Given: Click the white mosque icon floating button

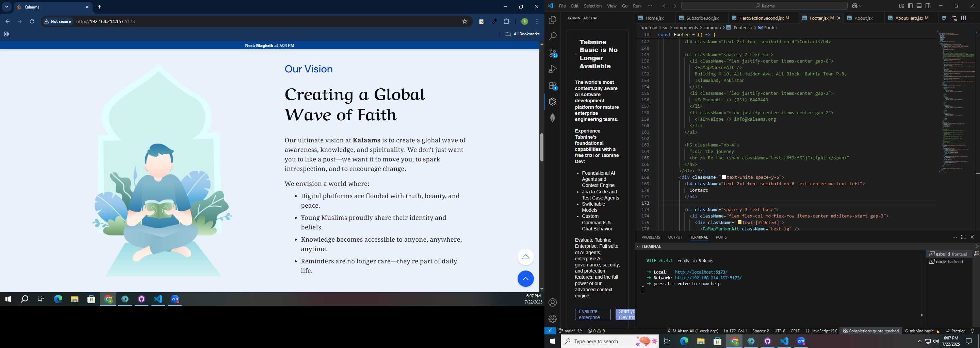Looking at the screenshot, I should (525, 257).
